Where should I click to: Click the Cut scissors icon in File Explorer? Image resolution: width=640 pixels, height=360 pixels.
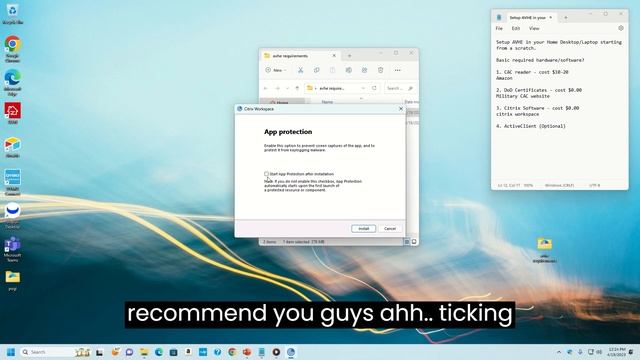pyautogui.click(x=300, y=70)
